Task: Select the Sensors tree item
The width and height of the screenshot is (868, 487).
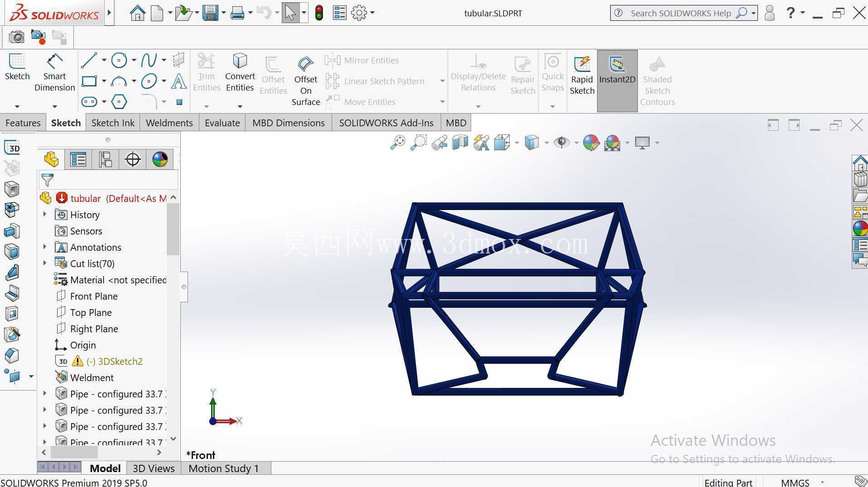Action: 86,231
